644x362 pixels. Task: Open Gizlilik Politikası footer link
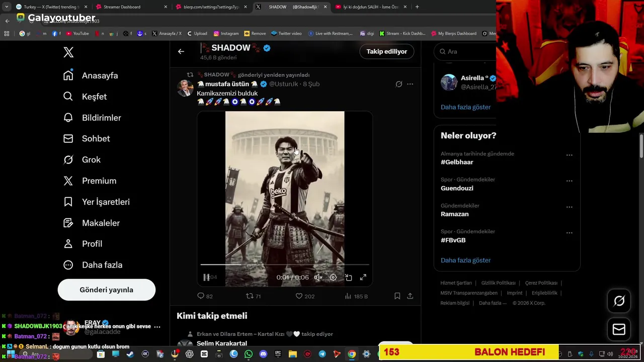[x=498, y=283]
